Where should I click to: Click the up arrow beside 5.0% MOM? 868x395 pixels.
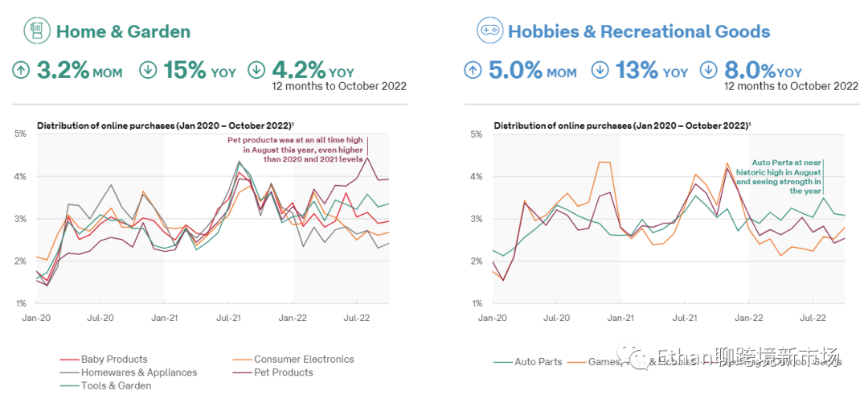pyautogui.click(x=474, y=71)
